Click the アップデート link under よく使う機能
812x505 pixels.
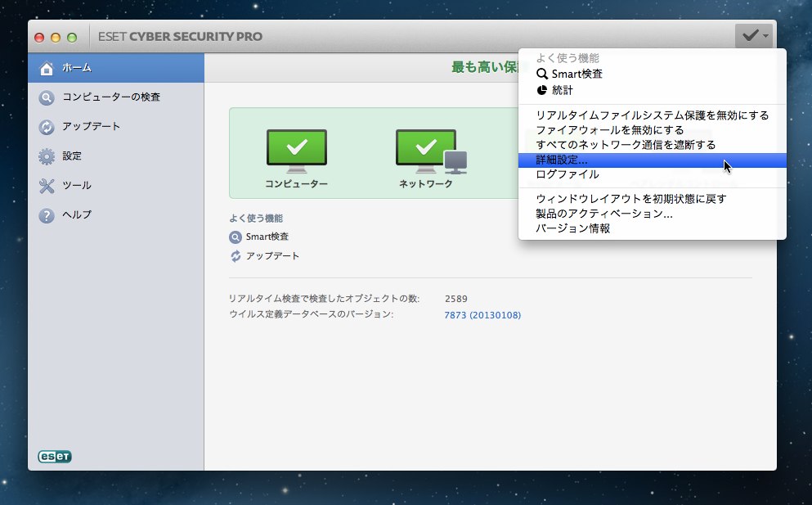(272, 256)
